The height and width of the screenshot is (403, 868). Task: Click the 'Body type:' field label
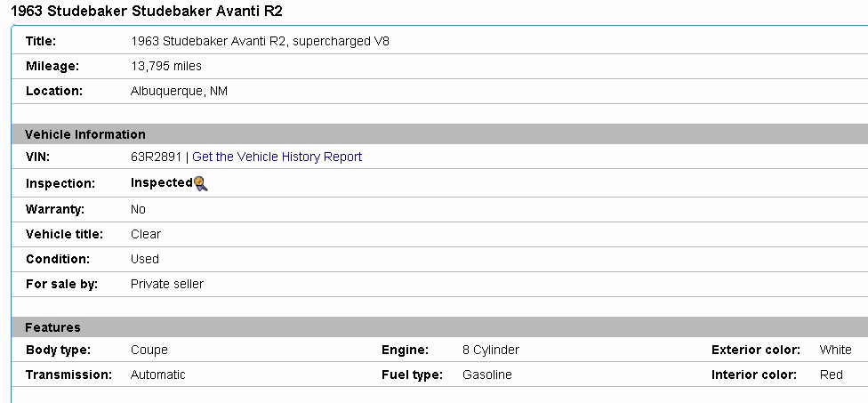pyautogui.click(x=58, y=350)
